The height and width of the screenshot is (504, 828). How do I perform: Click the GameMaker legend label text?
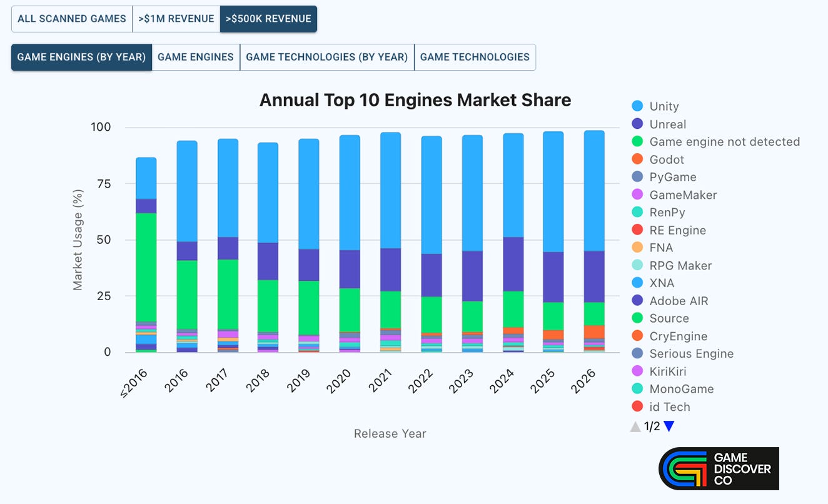(x=684, y=194)
